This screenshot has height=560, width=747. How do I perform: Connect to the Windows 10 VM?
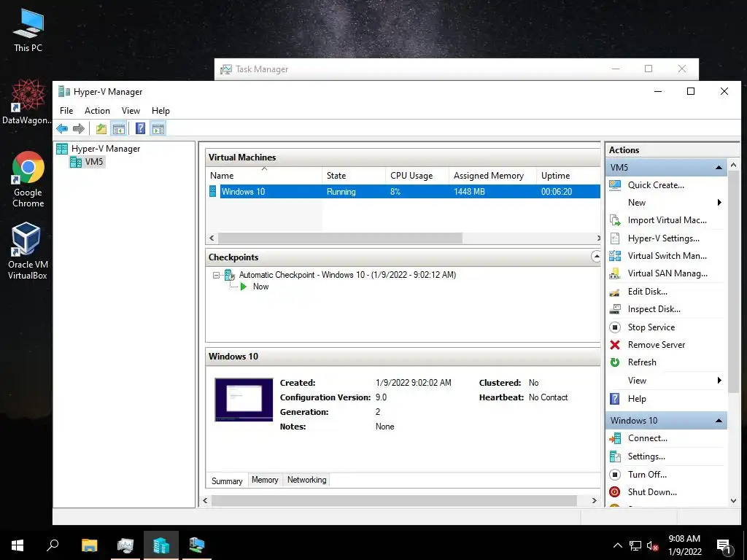pyautogui.click(x=648, y=438)
